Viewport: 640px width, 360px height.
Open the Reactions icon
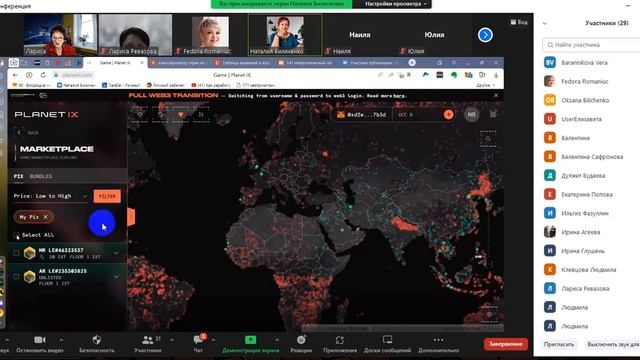click(x=301, y=340)
